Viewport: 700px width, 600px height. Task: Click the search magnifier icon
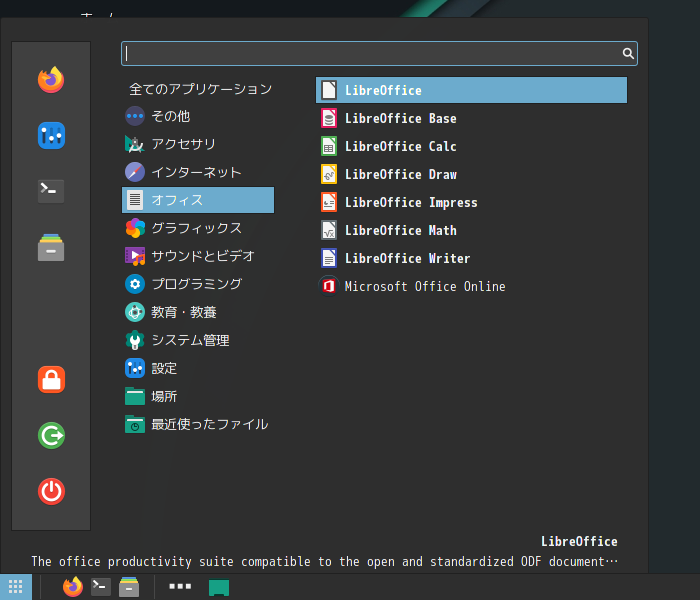pos(628,54)
